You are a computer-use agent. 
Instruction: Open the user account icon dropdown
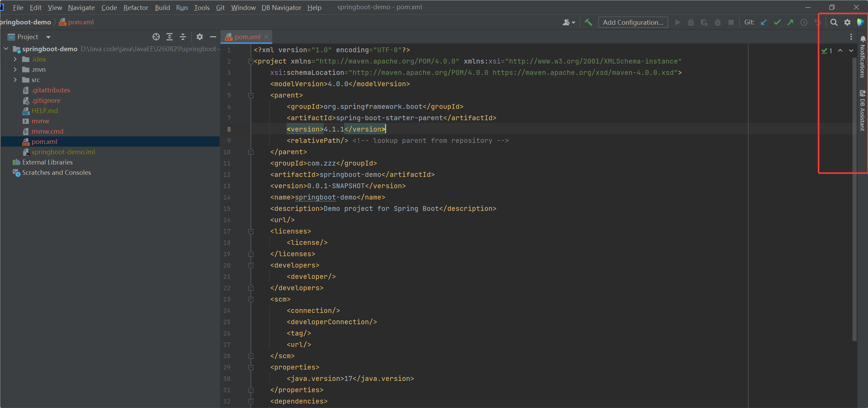(x=569, y=22)
